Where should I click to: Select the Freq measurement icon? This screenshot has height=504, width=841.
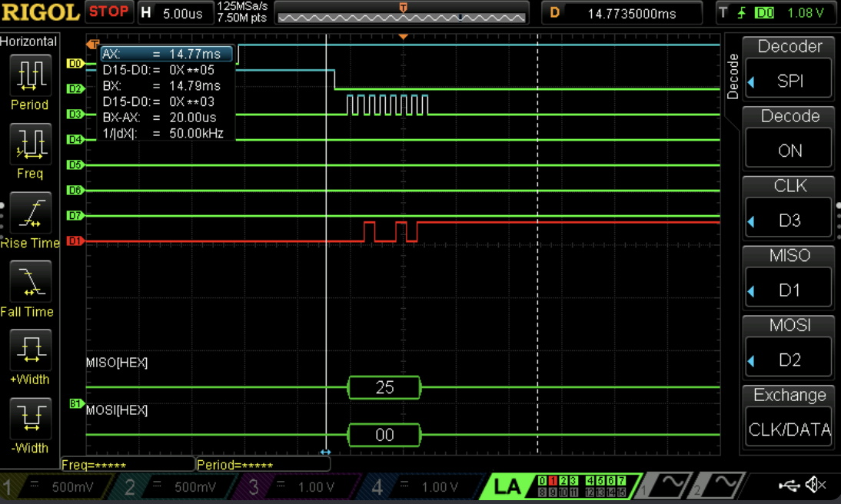31,143
